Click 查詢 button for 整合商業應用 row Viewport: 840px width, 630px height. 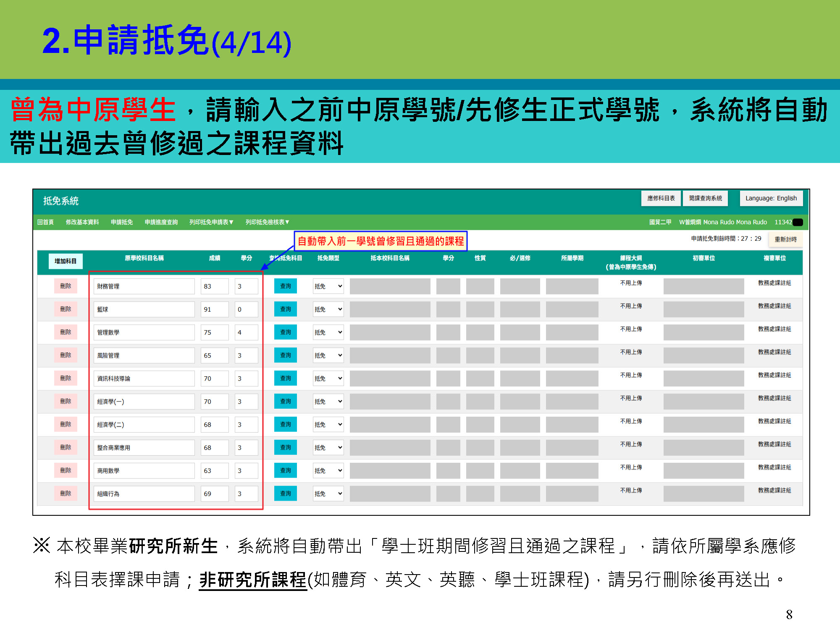(x=286, y=448)
